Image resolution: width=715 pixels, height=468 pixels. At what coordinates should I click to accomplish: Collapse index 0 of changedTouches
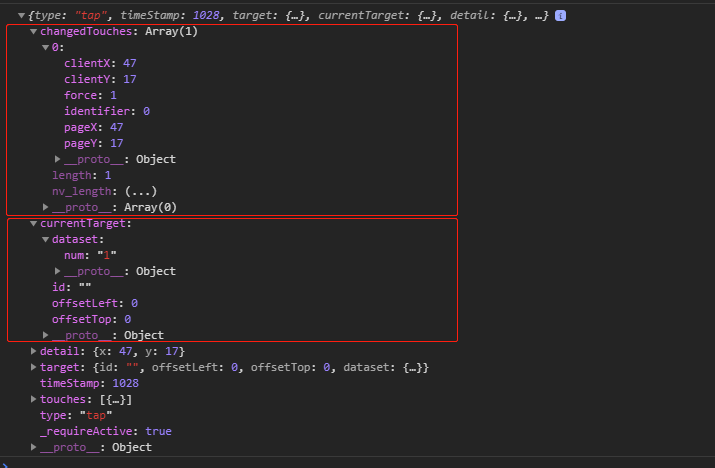click(45, 47)
